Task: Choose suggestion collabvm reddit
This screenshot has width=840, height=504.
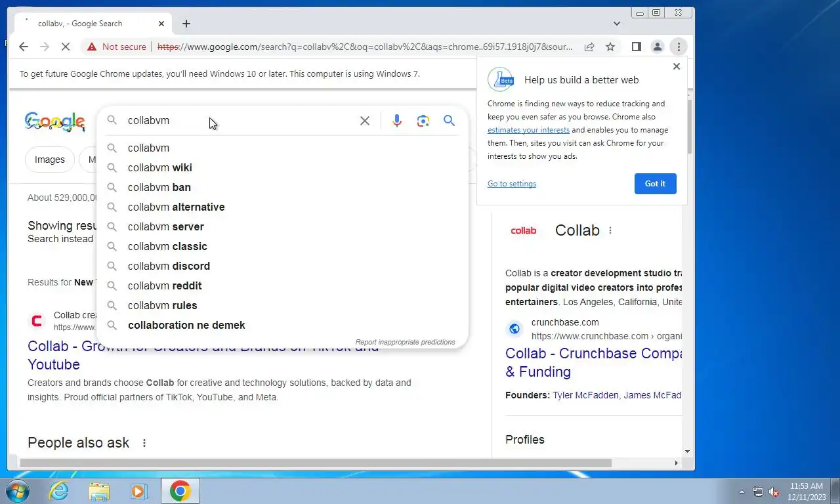Action: (x=282, y=285)
